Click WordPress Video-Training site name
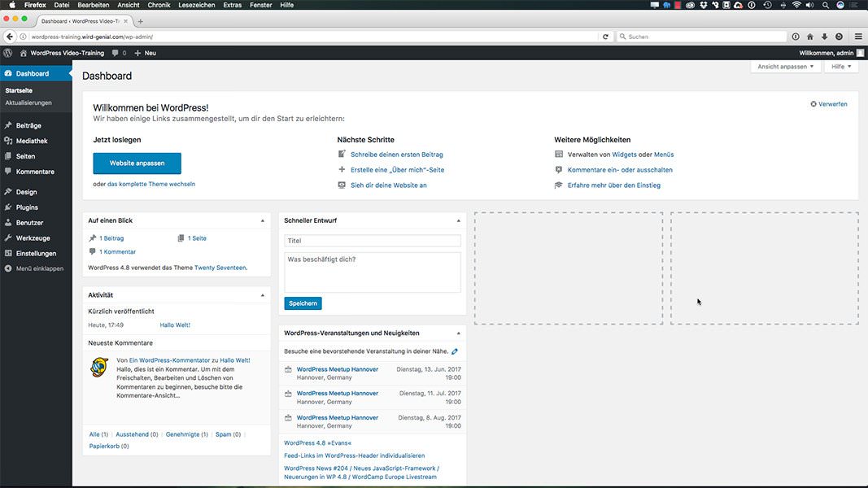The height and width of the screenshot is (488, 868). pos(67,53)
